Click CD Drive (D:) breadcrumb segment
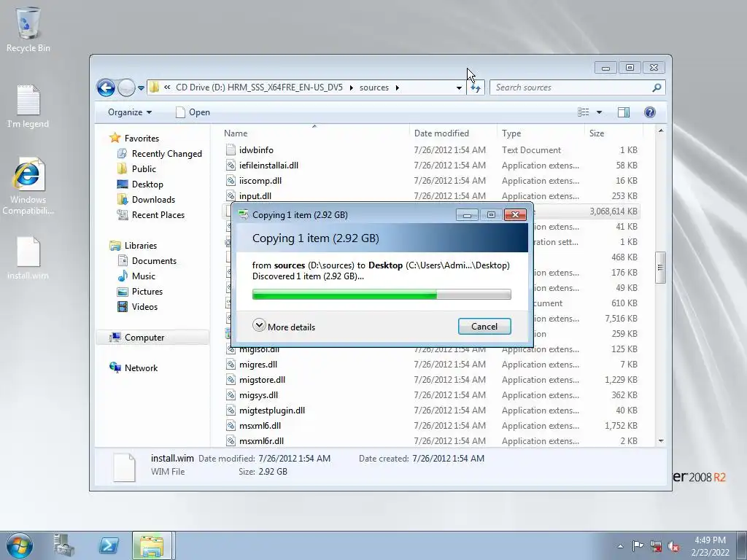 (259, 87)
